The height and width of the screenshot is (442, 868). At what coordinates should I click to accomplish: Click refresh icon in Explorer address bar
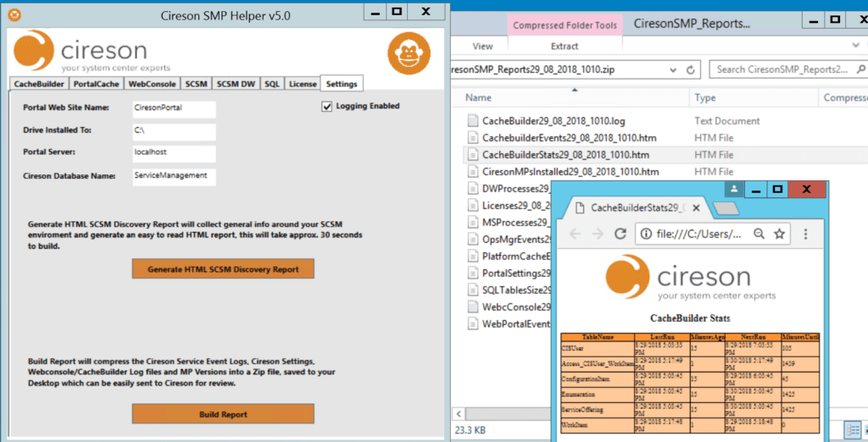[x=690, y=69]
